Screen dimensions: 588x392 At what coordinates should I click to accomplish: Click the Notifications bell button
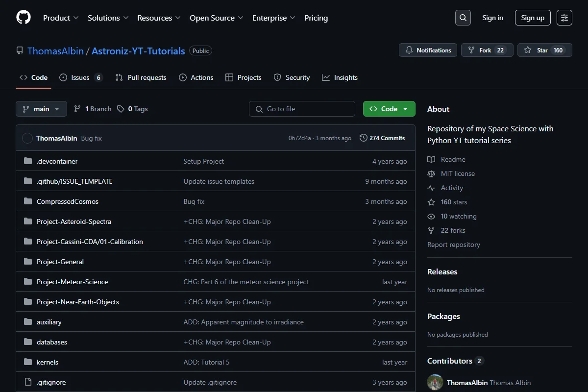click(428, 50)
